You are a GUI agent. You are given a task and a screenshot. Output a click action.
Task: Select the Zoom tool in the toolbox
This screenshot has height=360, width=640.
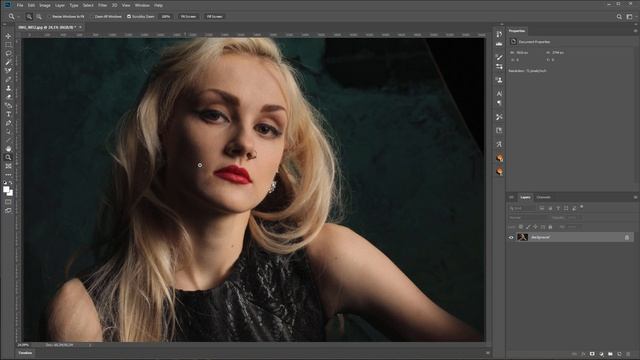point(8,157)
